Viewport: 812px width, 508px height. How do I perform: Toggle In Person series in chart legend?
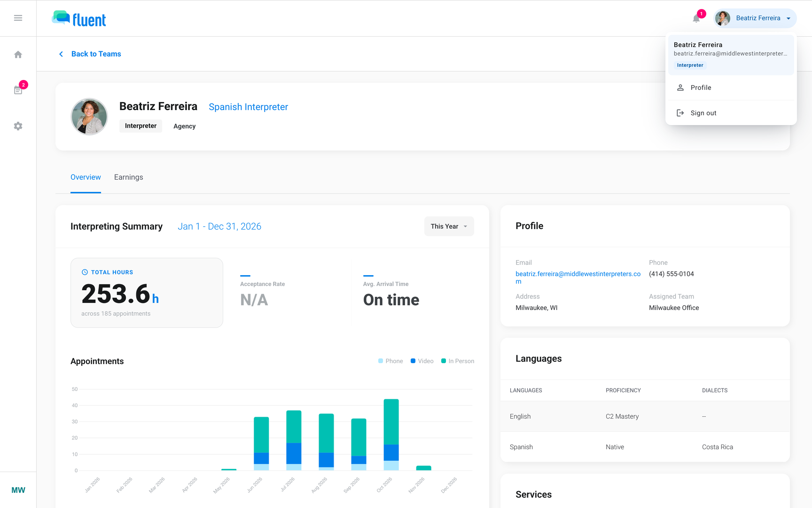[x=458, y=361]
